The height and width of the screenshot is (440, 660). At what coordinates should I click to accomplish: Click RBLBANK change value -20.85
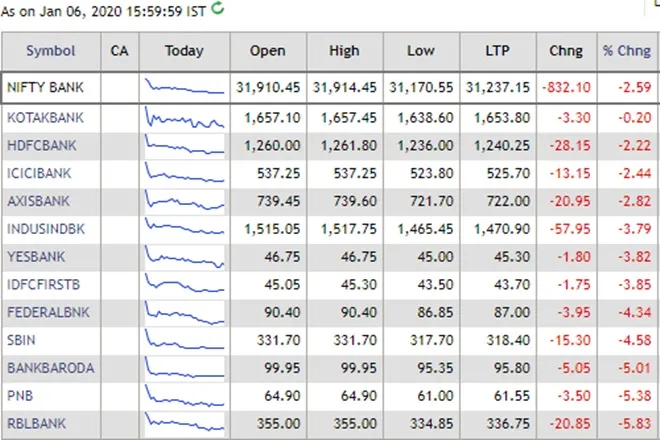pos(570,423)
